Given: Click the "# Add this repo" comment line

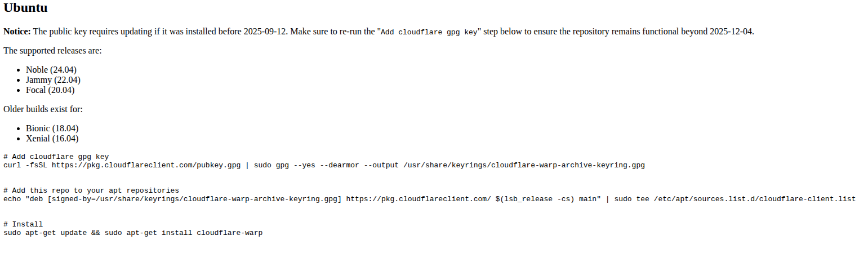Looking at the screenshot, I should (91, 190).
